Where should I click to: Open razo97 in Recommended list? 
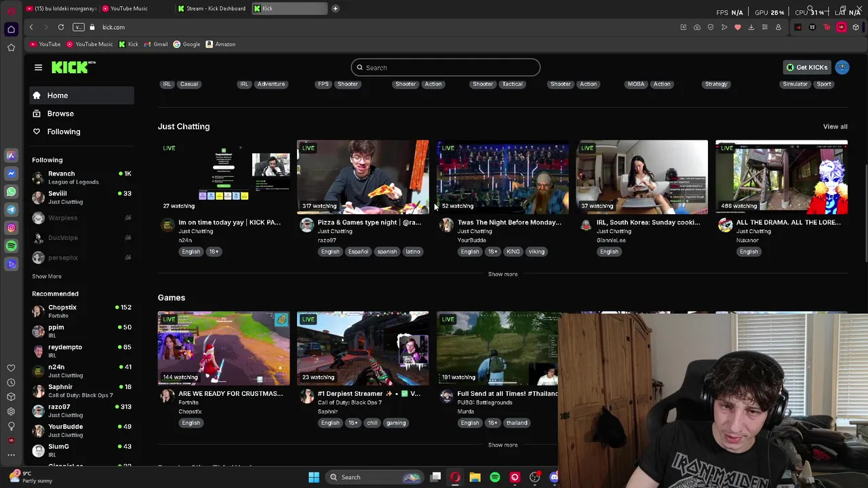pos(83,411)
